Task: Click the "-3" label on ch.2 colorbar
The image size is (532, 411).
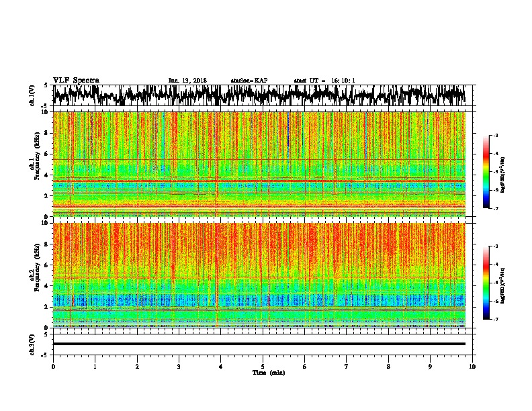Action: [496, 246]
